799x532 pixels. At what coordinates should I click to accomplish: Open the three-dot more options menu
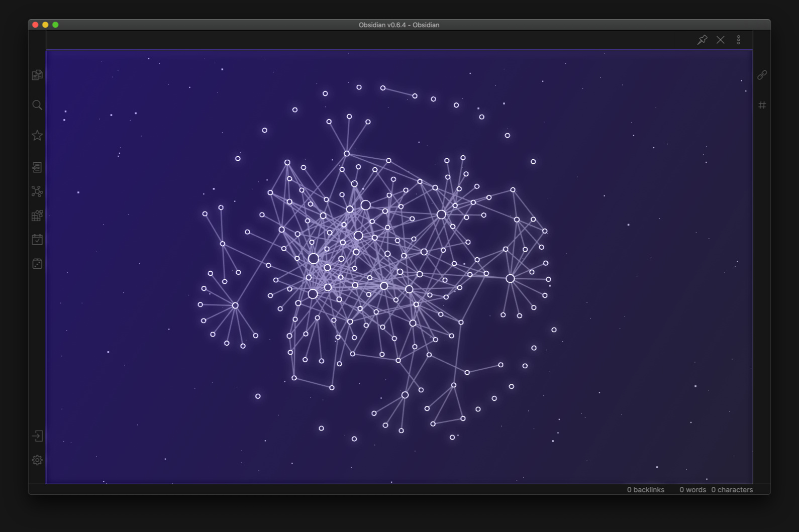coord(738,40)
